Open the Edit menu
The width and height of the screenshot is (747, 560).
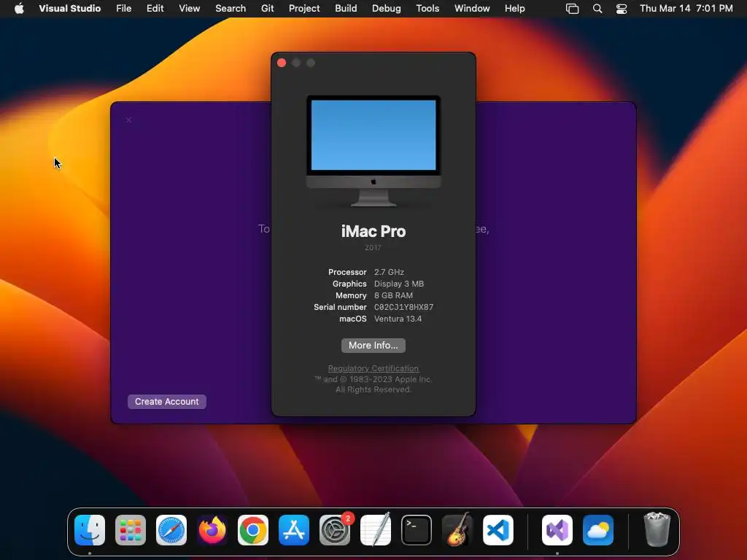coord(155,8)
